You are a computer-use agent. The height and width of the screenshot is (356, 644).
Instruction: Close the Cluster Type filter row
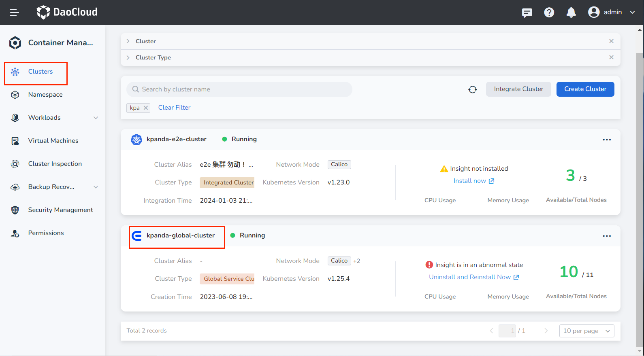611,57
